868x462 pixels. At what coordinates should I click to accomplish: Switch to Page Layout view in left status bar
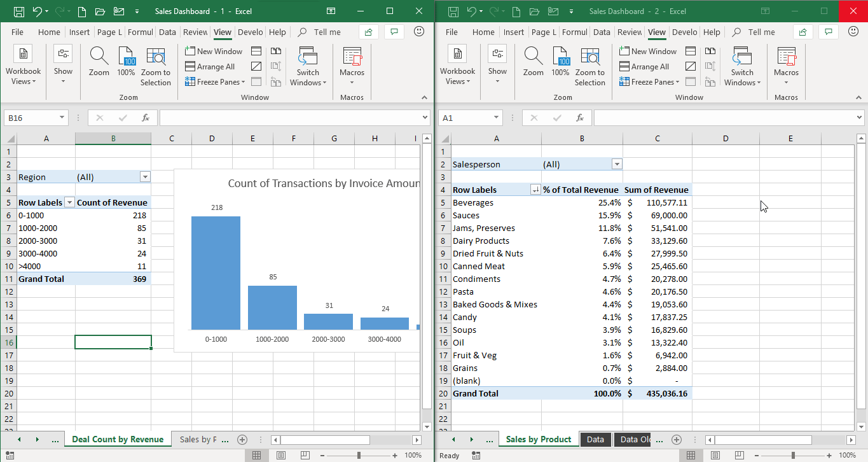point(281,455)
